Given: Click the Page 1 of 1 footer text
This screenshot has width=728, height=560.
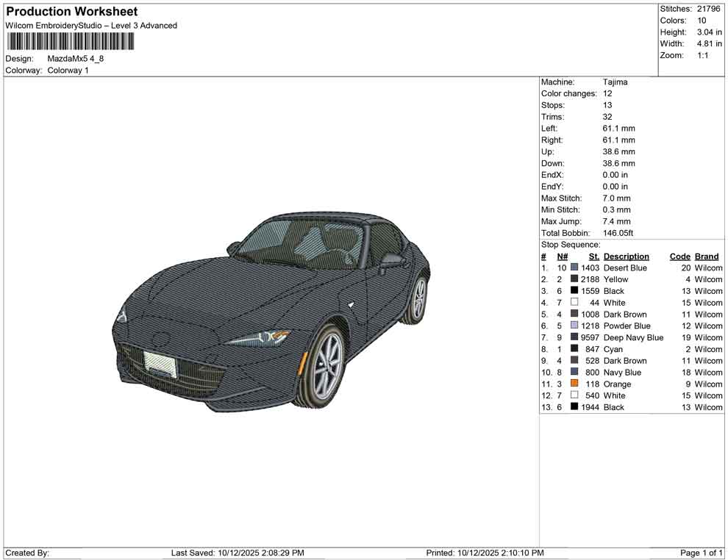Looking at the screenshot, I should [702, 553].
